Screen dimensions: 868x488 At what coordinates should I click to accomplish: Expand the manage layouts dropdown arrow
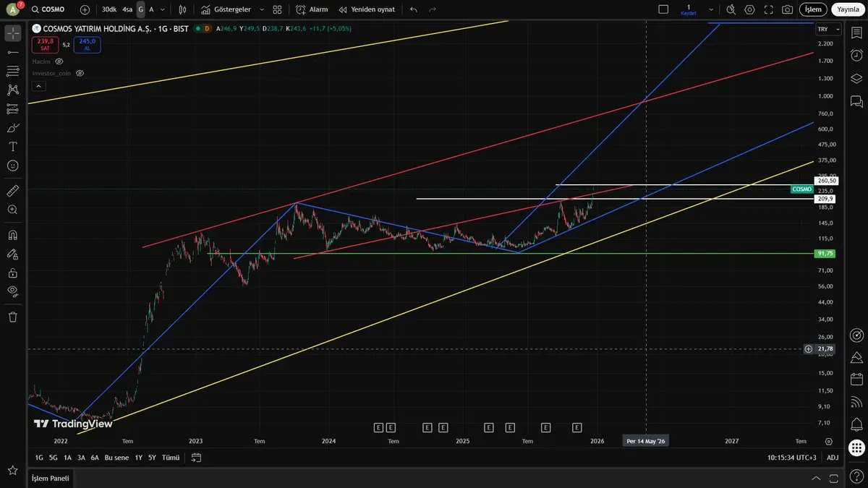[711, 9]
